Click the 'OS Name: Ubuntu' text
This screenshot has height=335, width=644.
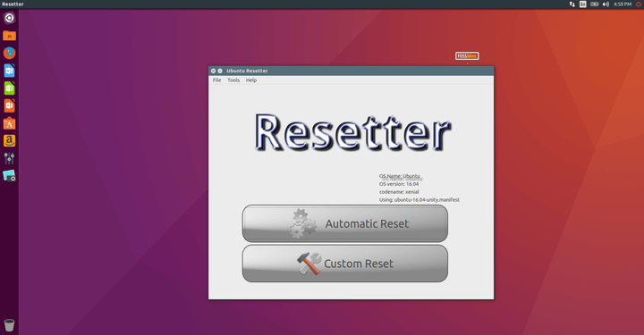400,176
